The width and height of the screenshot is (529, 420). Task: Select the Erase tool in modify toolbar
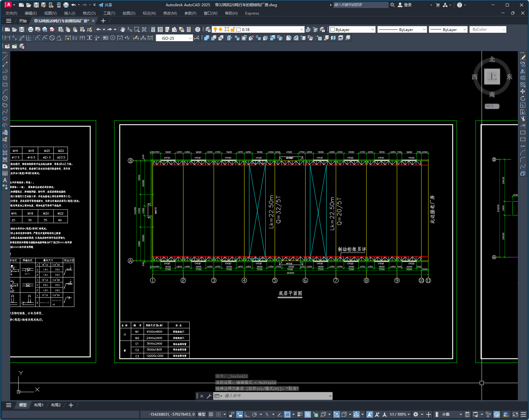(x=523, y=57)
